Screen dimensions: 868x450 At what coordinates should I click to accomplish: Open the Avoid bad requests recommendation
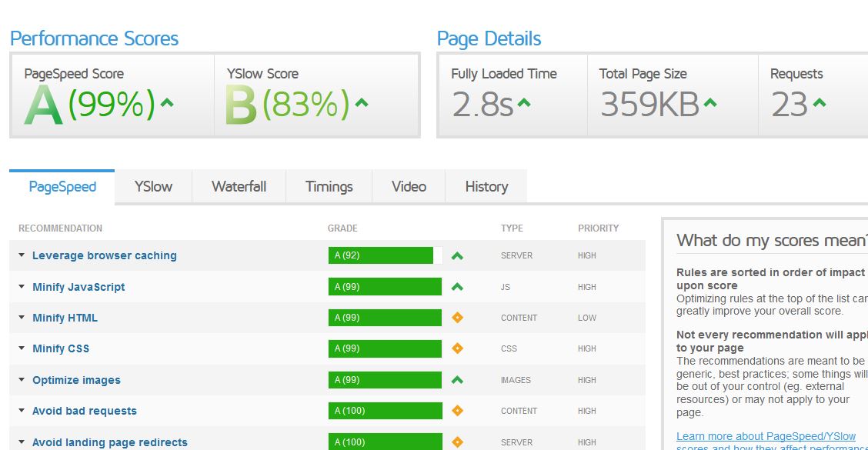[84, 412]
